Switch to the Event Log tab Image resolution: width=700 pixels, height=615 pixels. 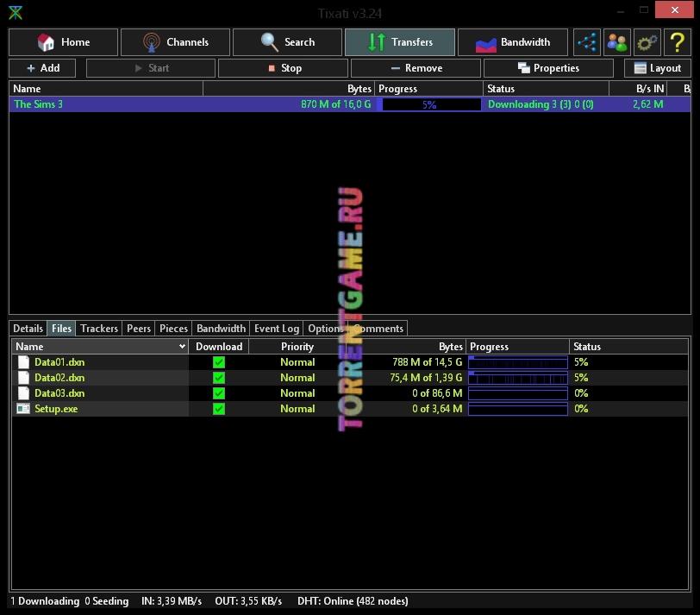[x=277, y=329]
